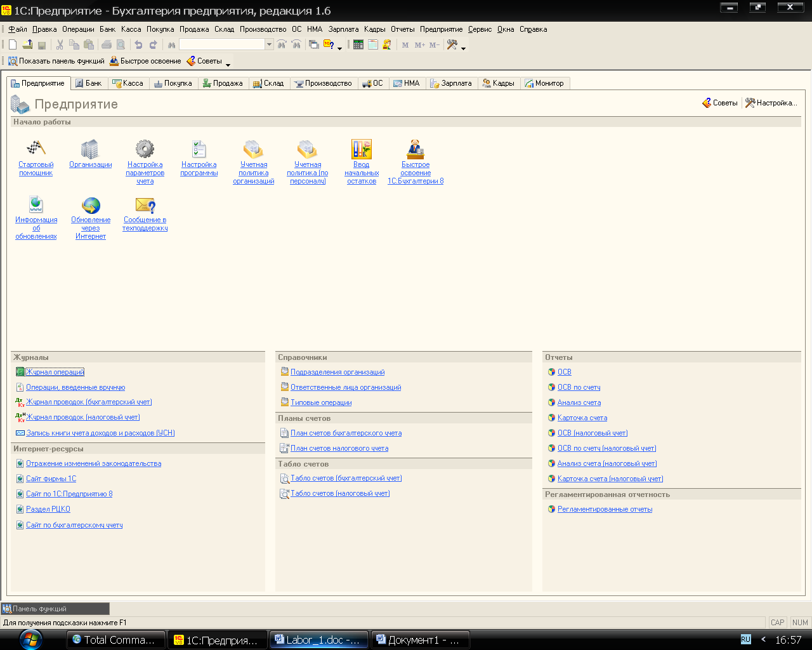812x650 pixels.
Task: Click the user lock toolbar icon
Action: [x=387, y=44]
